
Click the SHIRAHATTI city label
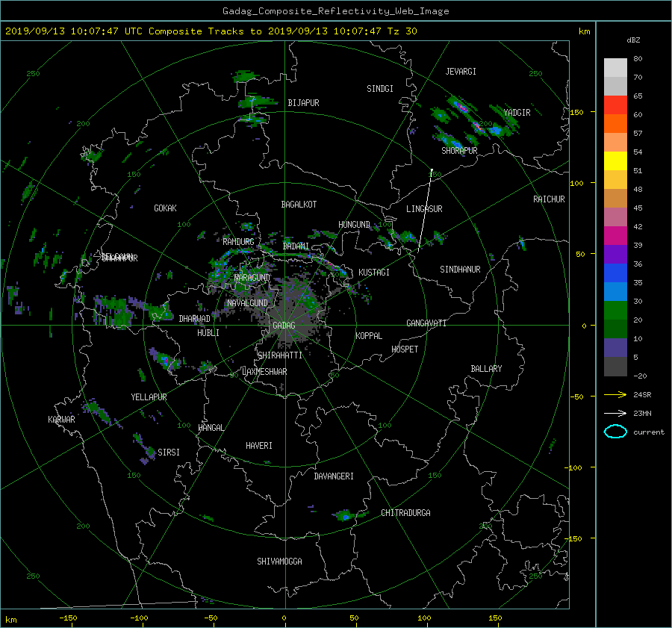[x=280, y=355]
